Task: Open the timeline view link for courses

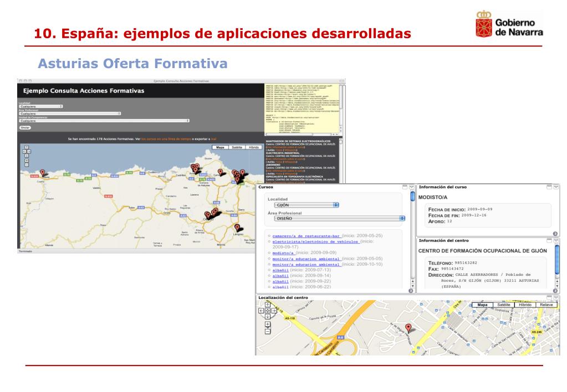Action: (166, 139)
